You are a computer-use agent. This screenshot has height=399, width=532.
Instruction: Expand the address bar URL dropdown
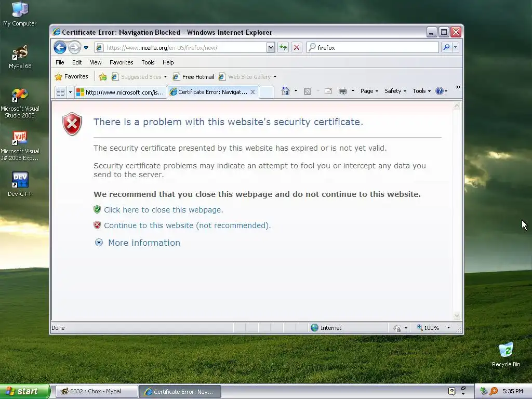pyautogui.click(x=271, y=47)
